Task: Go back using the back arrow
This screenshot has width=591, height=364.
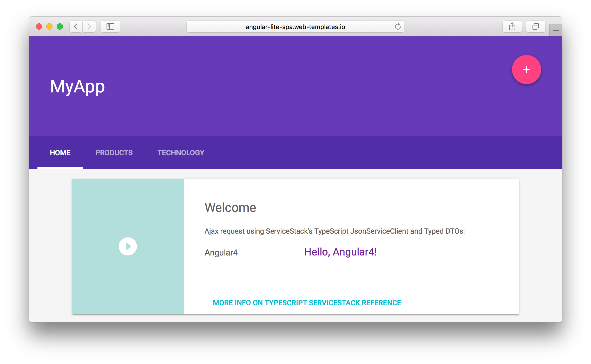Action: (x=76, y=26)
